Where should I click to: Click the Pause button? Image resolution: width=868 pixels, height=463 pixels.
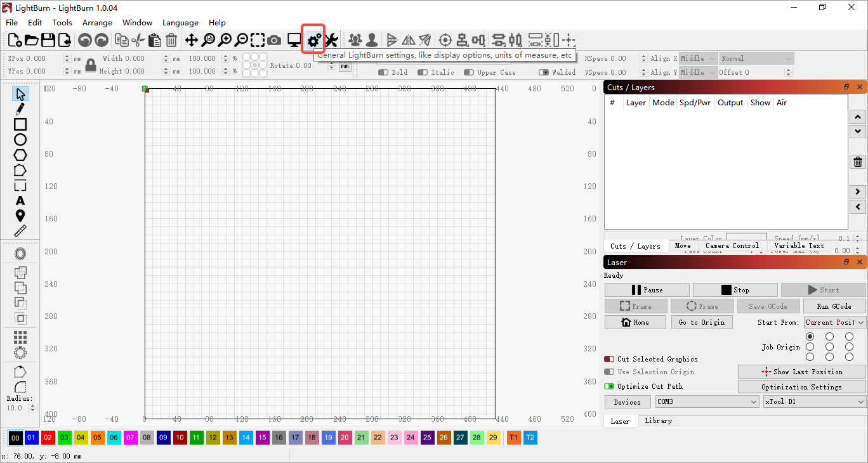point(647,290)
